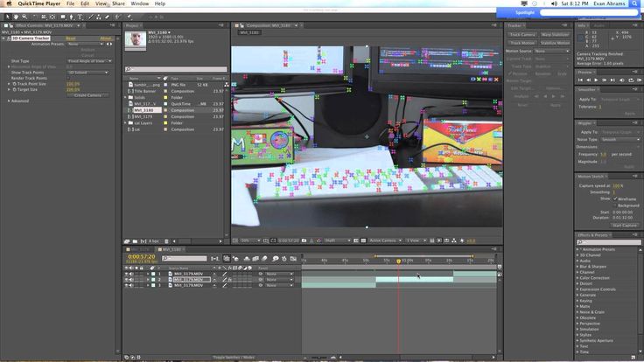The image size is (644, 362).
Task: Select the Puppet Pin tool
Action: 129,17
